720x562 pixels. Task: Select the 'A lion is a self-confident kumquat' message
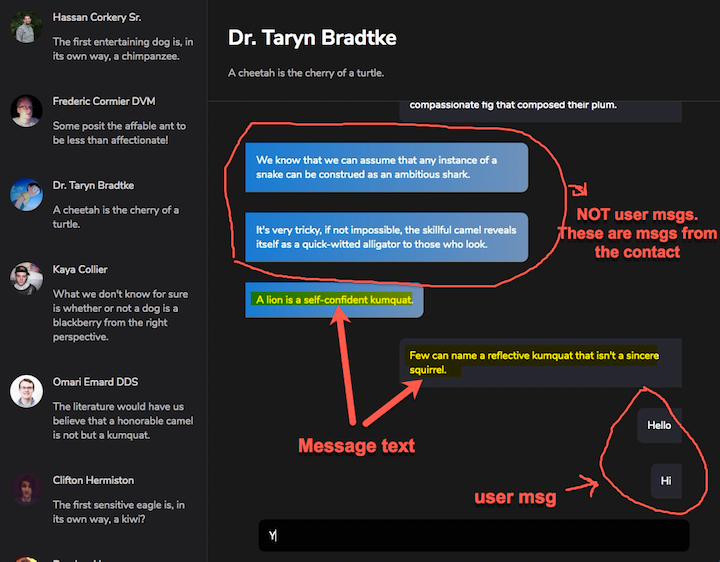point(334,300)
